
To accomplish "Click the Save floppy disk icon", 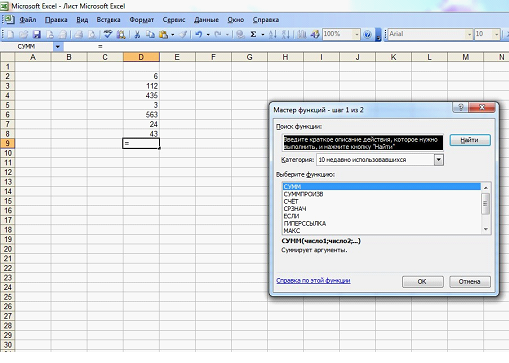I will (37, 34).
